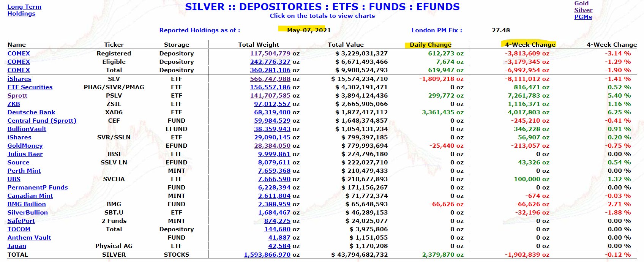Open the Long Term Holdings link

click(24, 10)
